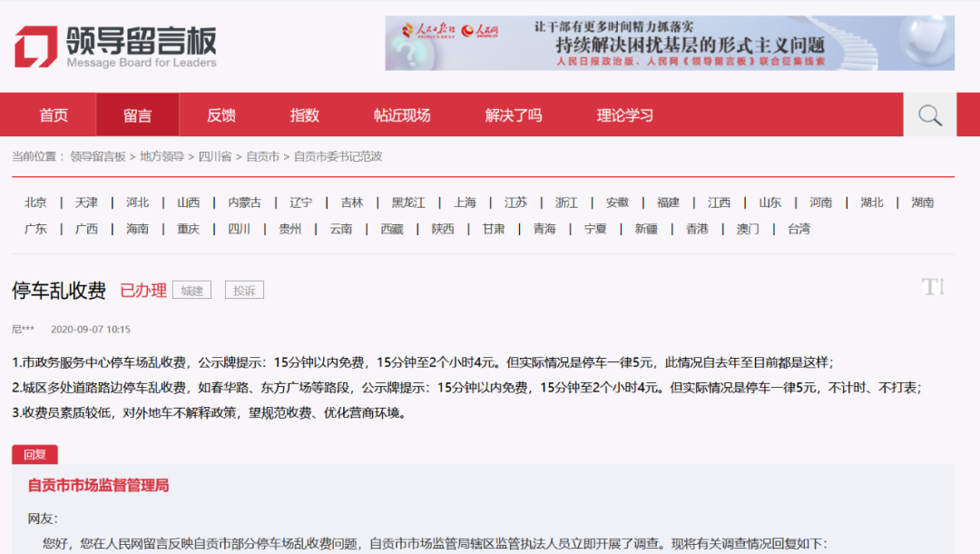Open the top banner advertisement
This screenshot has height=554, width=980.
click(669, 43)
